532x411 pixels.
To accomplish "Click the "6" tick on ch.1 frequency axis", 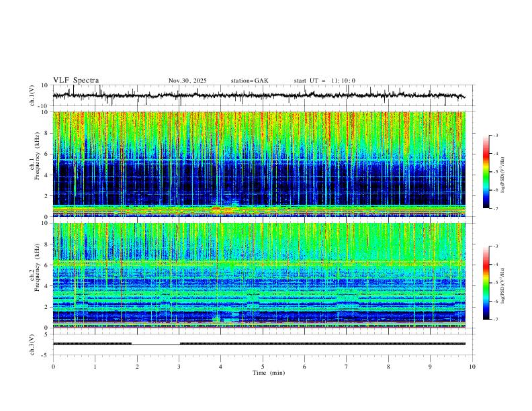I will pos(47,154).
